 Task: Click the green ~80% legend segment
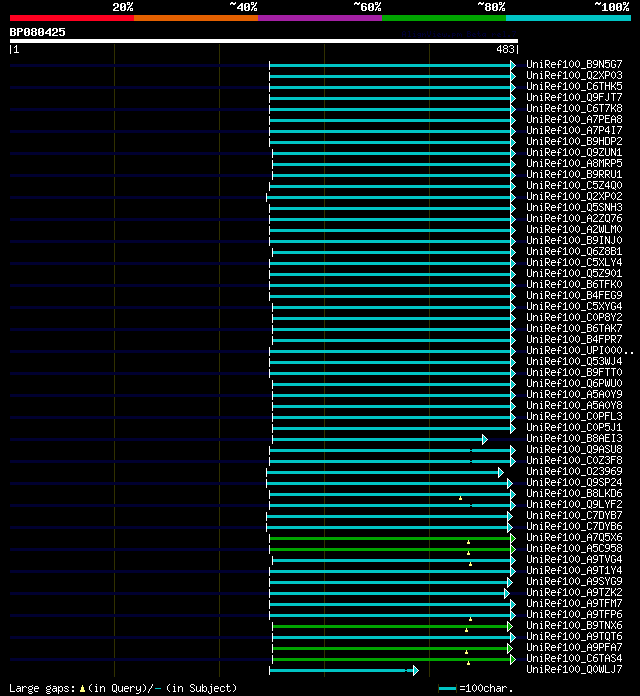(x=444, y=18)
